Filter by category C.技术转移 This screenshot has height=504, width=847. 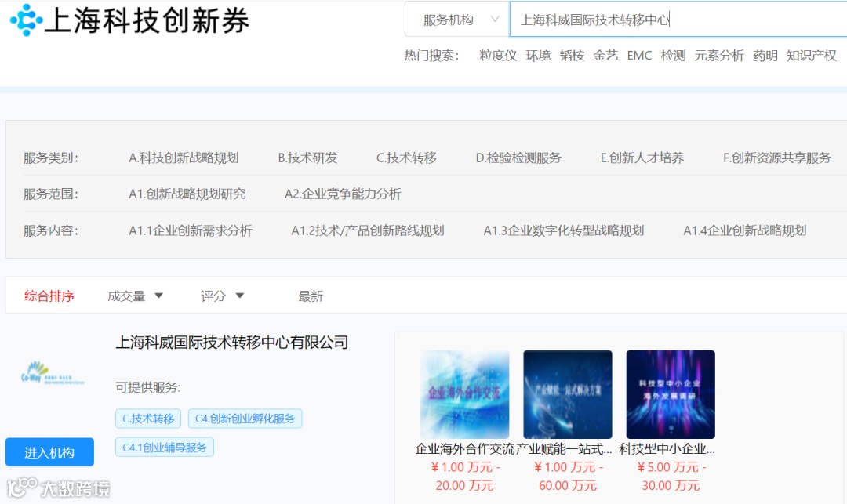click(406, 158)
